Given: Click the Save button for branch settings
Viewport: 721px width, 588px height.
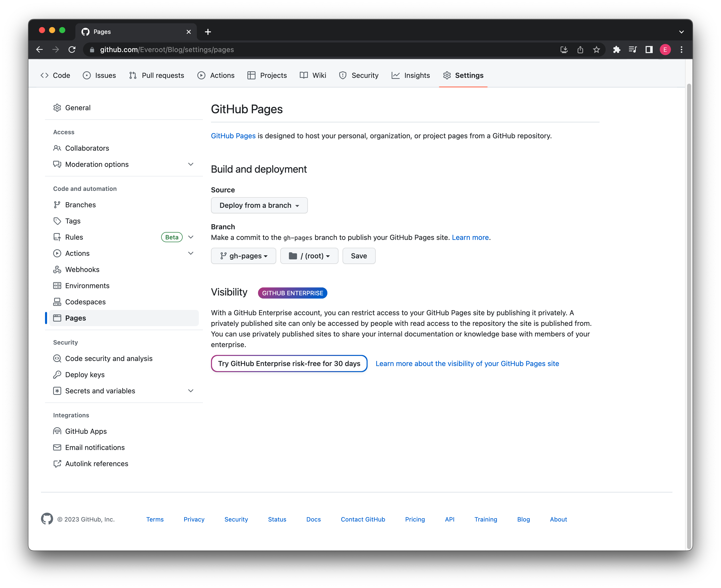Looking at the screenshot, I should (x=359, y=255).
